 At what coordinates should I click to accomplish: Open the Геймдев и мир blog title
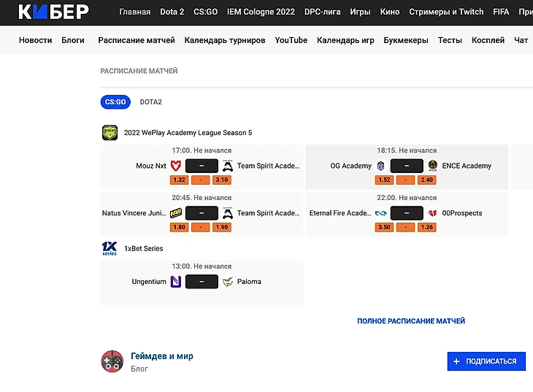(162, 356)
